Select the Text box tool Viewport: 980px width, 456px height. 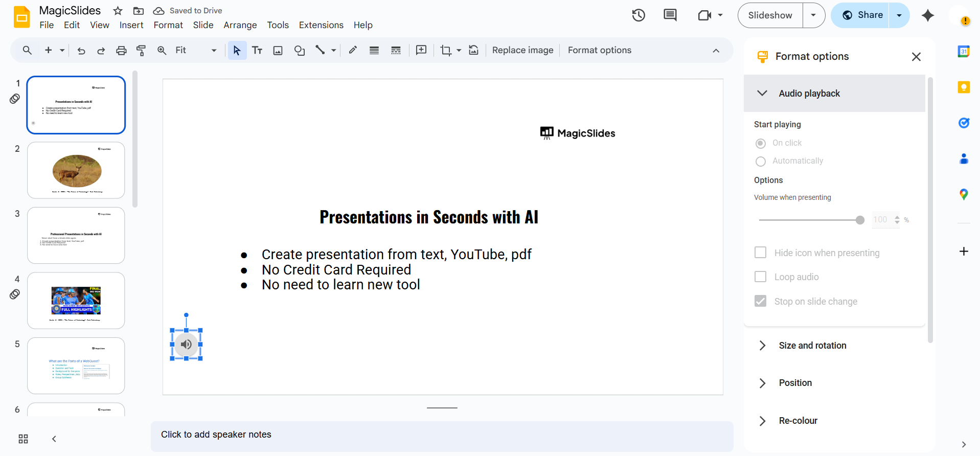tap(257, 51)
